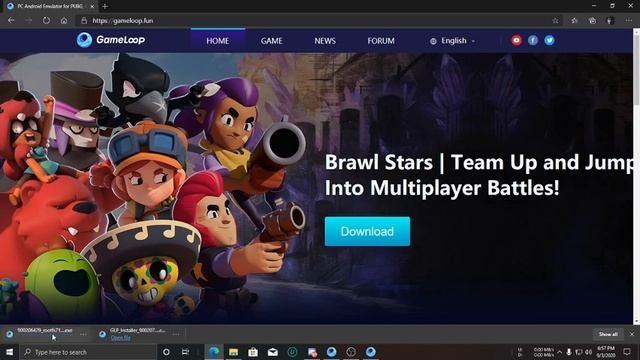
Task: Expand the English language dropdown
Action: (x=453, y=41)
